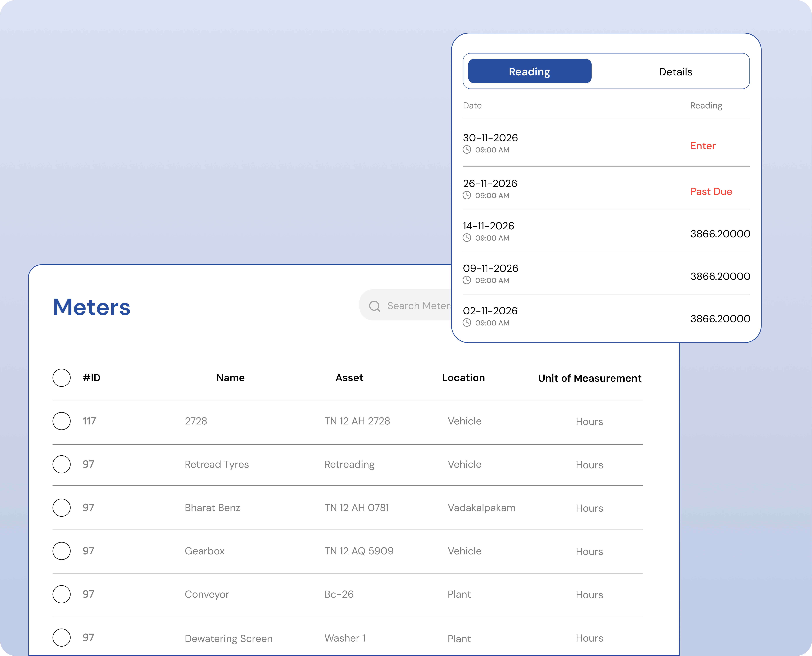This screenshot has height=656, width=812.
Task: Click clock icon beside 30-11-2026 reading
Action: tap(467, 150)
